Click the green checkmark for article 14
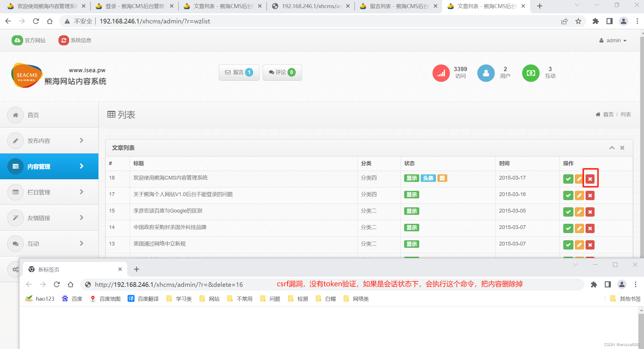Viewport: 644px width, 349px height. click(568, 228)
